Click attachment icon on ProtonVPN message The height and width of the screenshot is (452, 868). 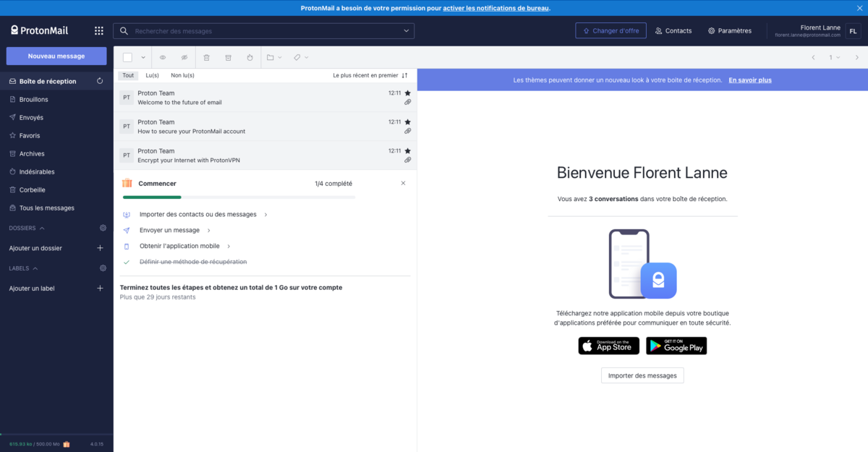coord(407,160)
